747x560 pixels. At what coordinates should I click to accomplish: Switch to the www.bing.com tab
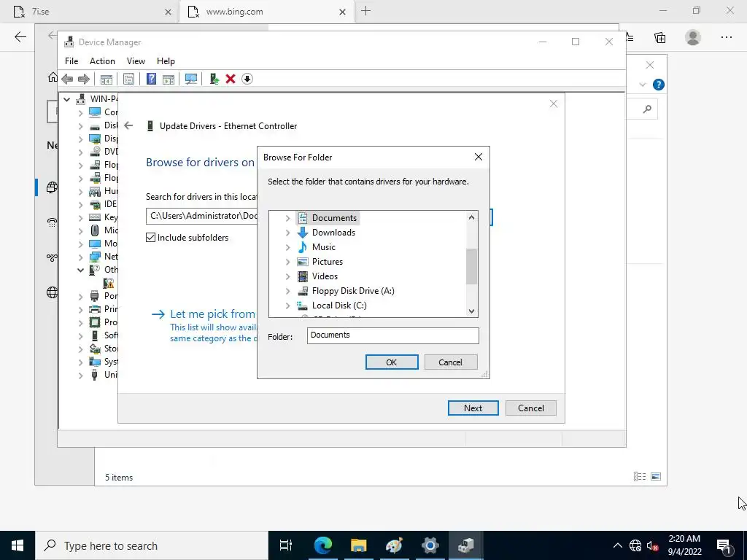[266, 12]
